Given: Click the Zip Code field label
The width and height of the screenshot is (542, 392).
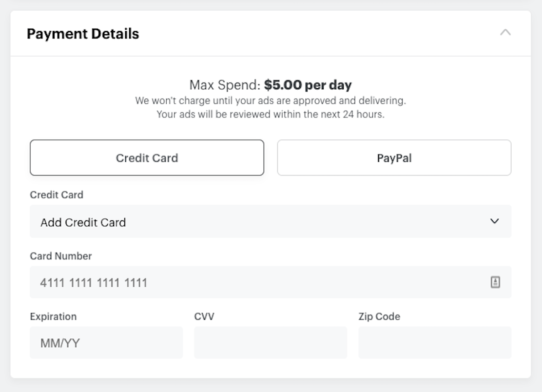Looking at the screenshot, I should (x=379, y=316).
